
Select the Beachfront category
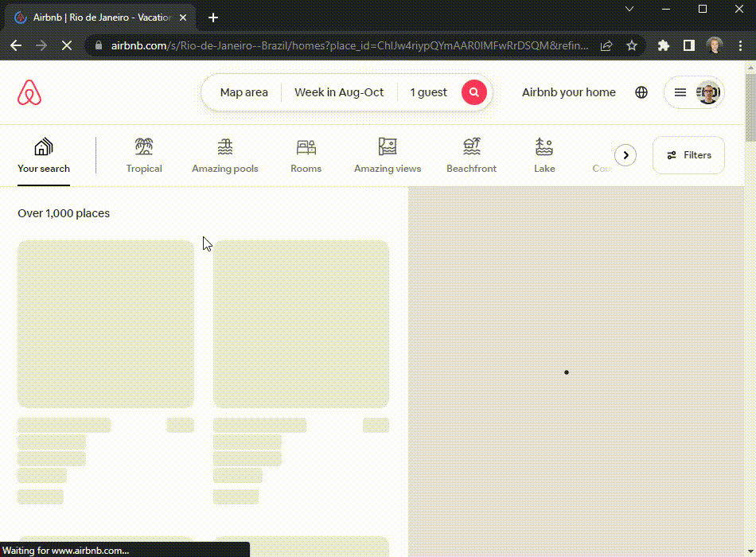click(x=472, y=156)
